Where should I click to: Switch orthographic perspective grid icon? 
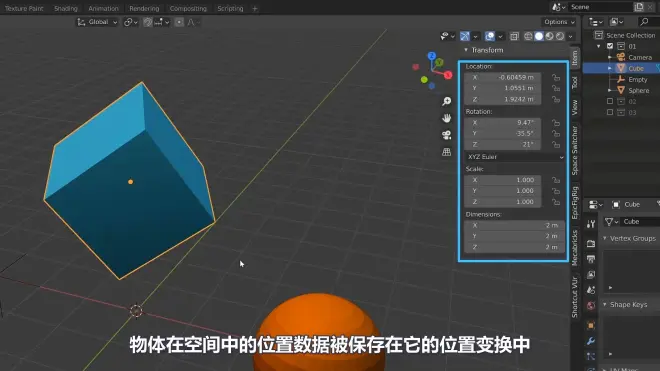447,152
